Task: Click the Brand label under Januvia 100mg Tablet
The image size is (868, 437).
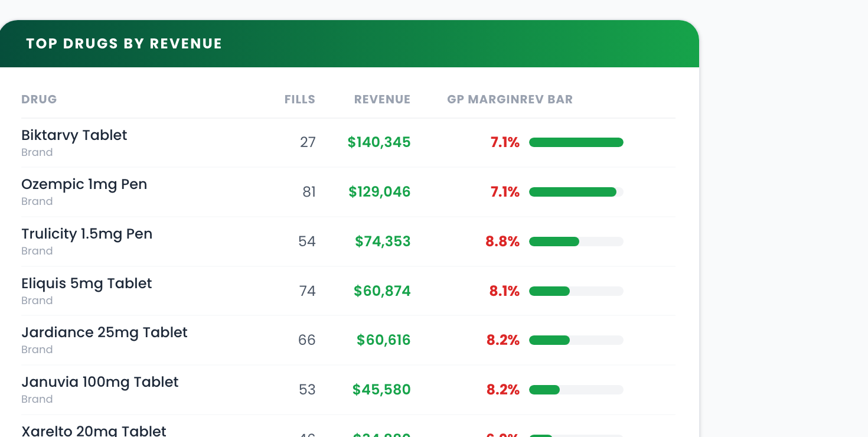Action: click(37, 399)
